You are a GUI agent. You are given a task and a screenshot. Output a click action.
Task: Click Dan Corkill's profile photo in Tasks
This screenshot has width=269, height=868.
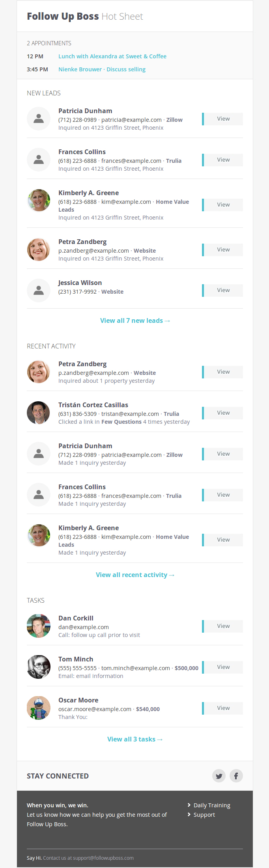click(x=39, y=626)
